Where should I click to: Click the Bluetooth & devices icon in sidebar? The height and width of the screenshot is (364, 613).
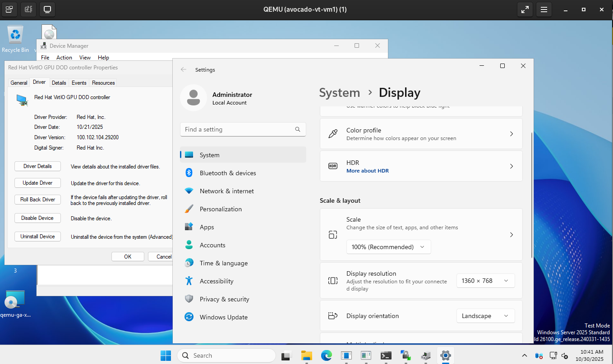click(x=189, y=173)
